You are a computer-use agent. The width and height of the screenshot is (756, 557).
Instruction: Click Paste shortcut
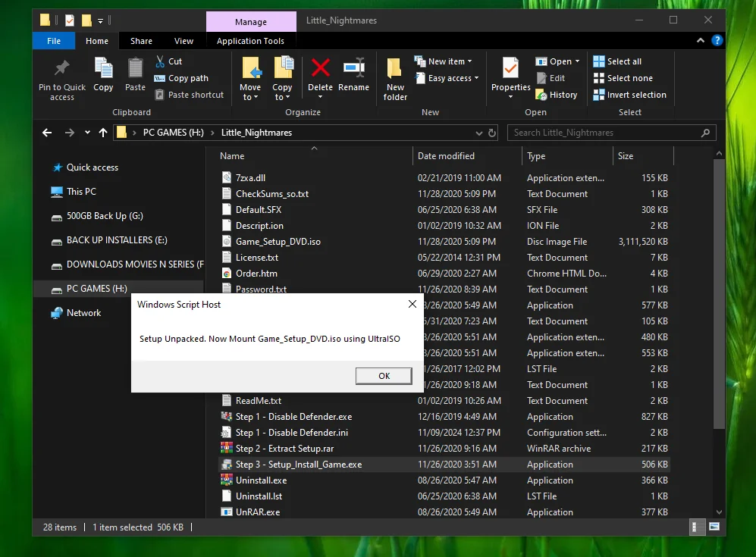pyautogui.click(x=189, y=95)
